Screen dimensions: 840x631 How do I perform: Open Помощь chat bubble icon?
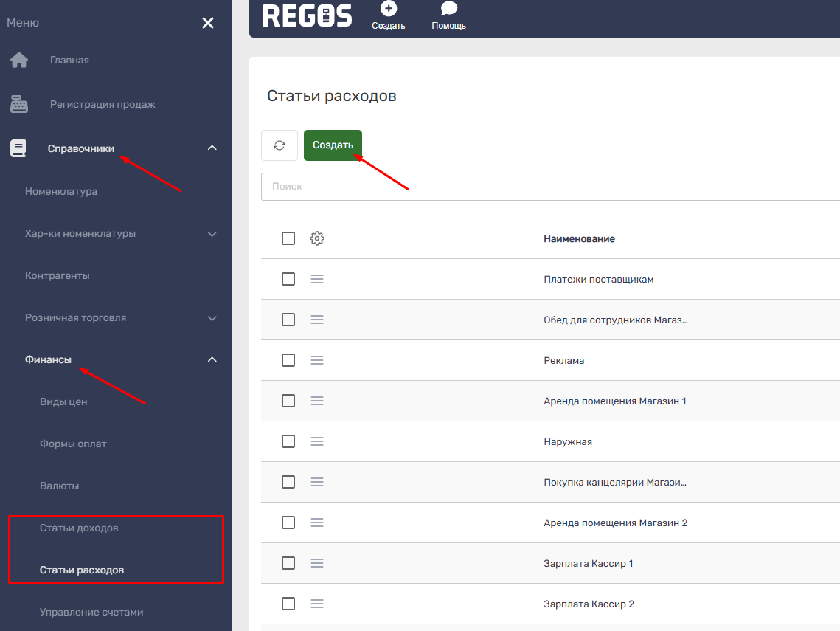pos(448,9)
